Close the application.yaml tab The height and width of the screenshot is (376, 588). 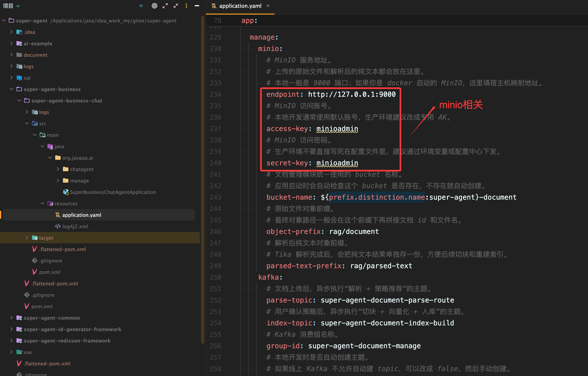point(268,6)
